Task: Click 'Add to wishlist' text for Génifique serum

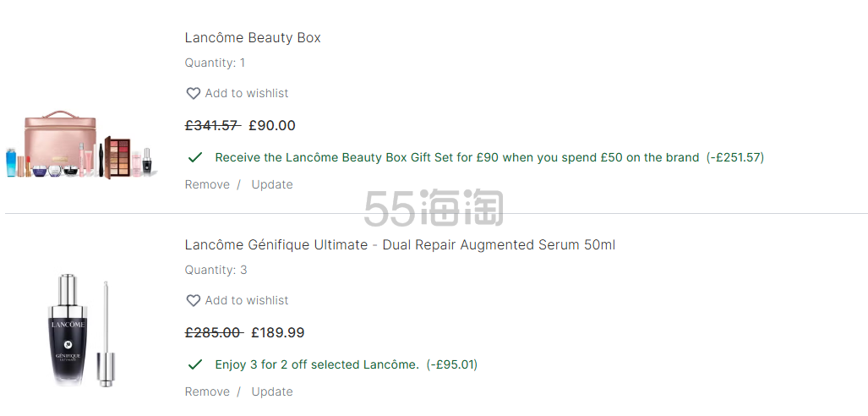Action: click(x=247, y=301)
